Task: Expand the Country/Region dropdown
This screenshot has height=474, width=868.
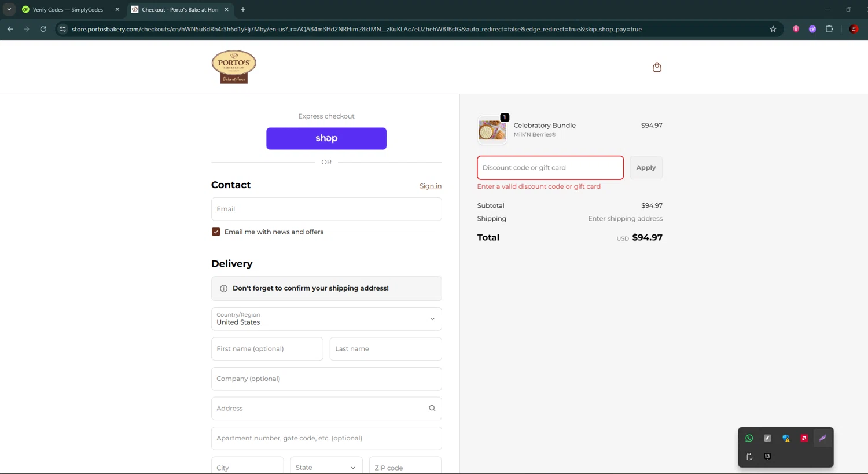Action: coord(326,319)
